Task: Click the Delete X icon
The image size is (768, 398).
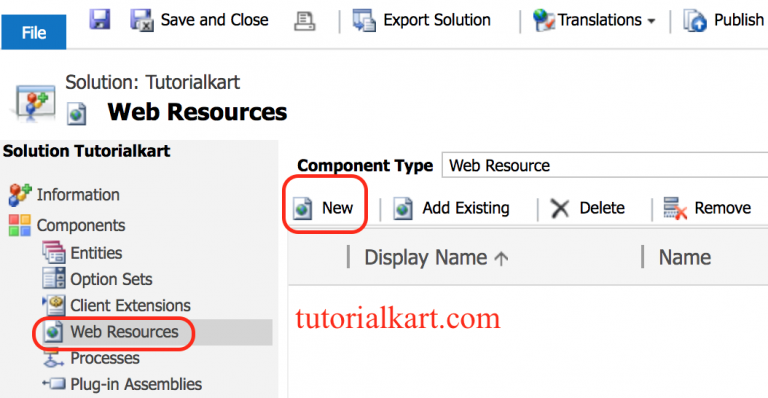Action: 559,208
